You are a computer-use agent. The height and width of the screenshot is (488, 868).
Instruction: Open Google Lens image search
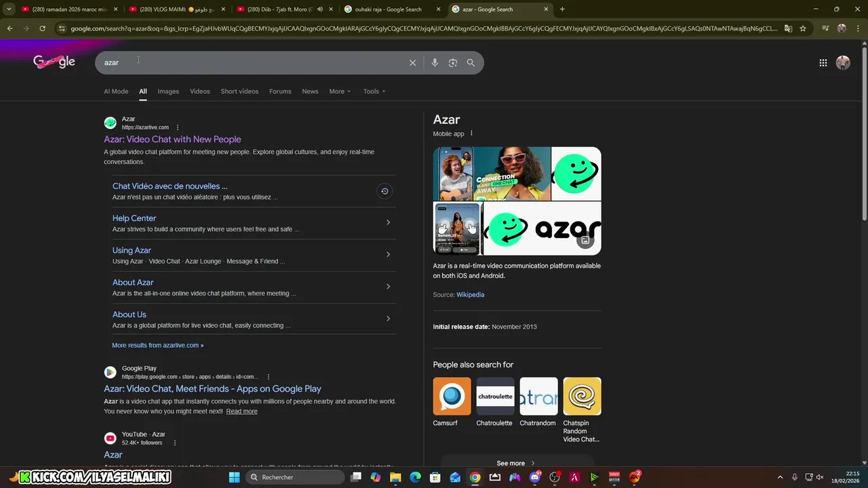coord(453,62)
